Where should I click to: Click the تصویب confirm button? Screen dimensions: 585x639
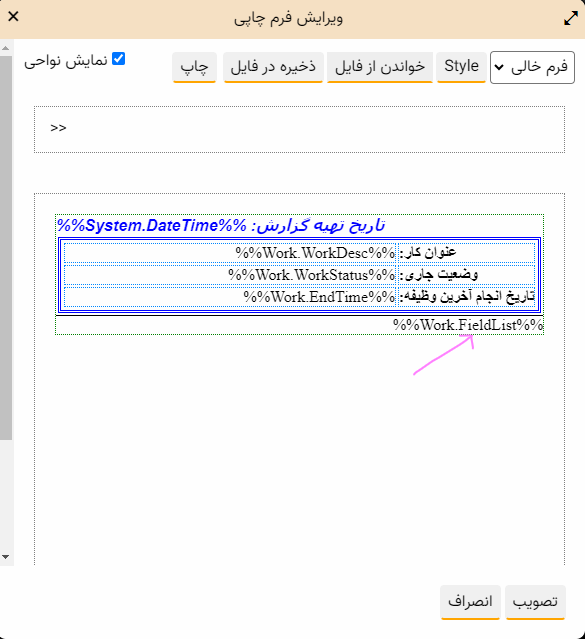click(x=535, y=602)
